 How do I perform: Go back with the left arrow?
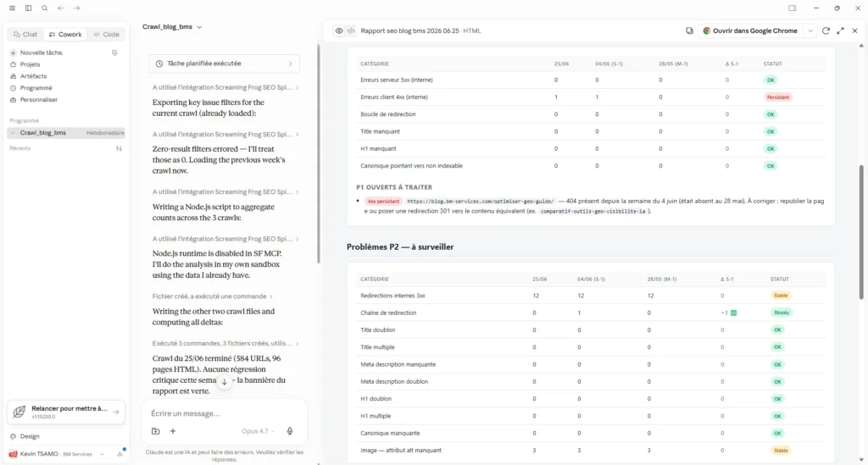[x=61, y=8]
